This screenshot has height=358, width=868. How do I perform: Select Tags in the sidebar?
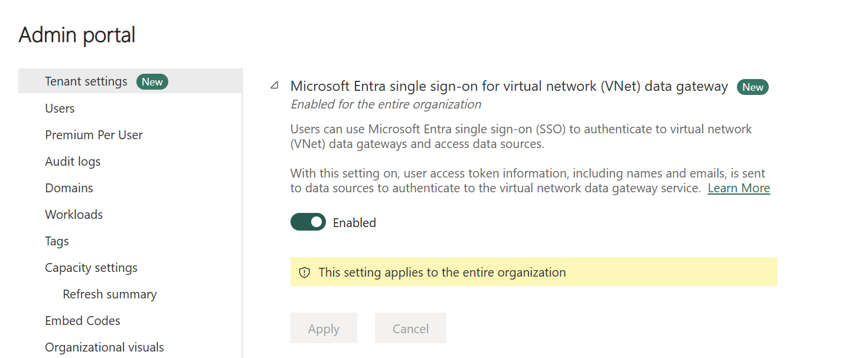(x=57, y=241)
